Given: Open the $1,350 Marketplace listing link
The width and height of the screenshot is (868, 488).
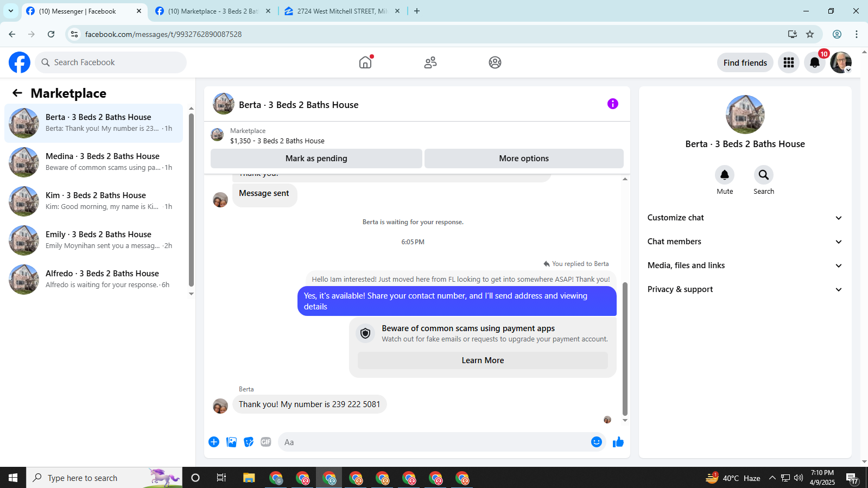Looking at the screenshot, I should 277,141.
